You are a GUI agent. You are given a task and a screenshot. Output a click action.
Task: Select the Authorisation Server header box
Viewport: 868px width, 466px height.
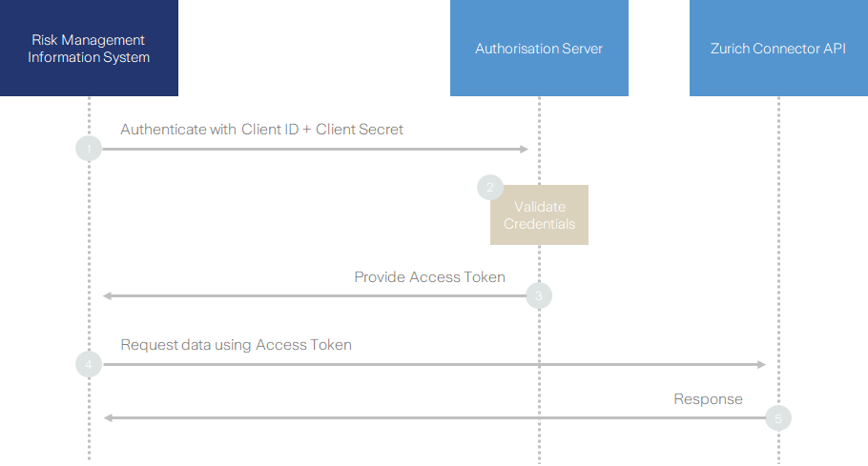[x=539, y=48]
